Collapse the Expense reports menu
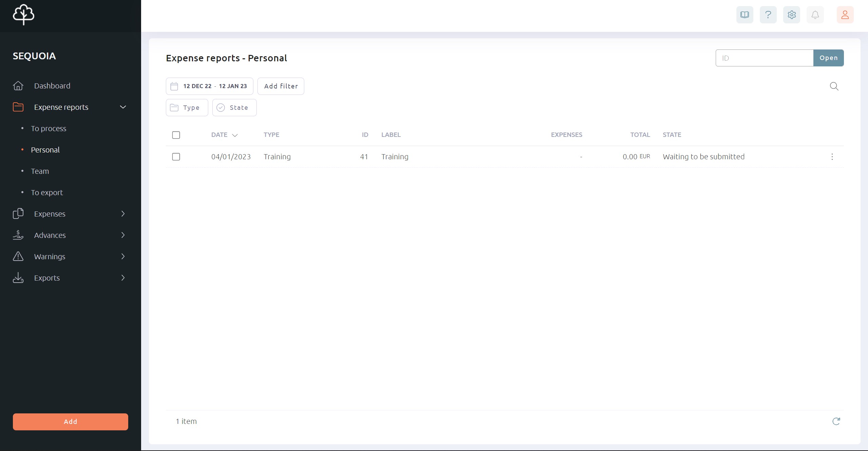This screenshot has width=868, height=451. (123, 107)
